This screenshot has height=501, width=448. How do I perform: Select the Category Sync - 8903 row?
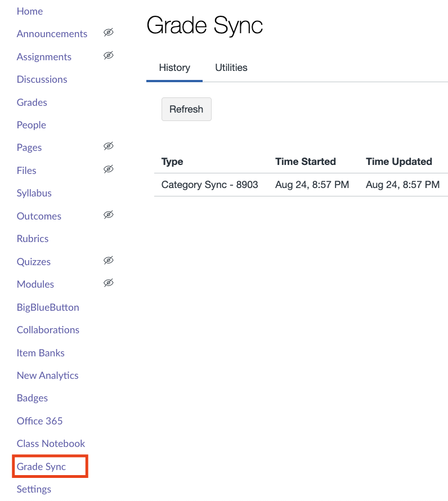click(209, 185)
